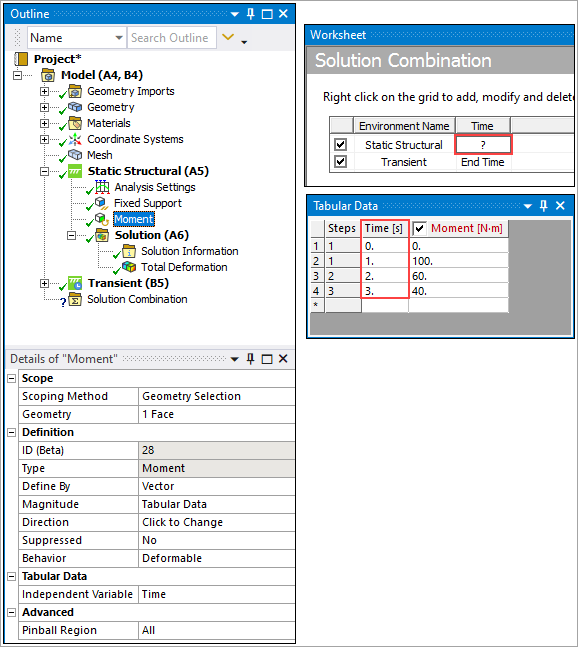Image resolution: width=578 pixels, height=647 pixels.
Task: Click the Geometry Imports icon
Action: click(x=75, y=91)
